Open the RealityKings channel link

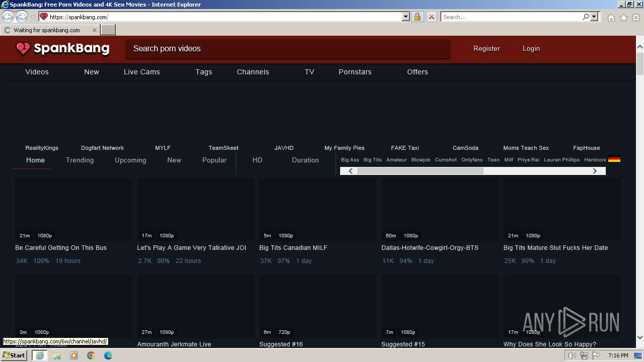click(42, 148)
